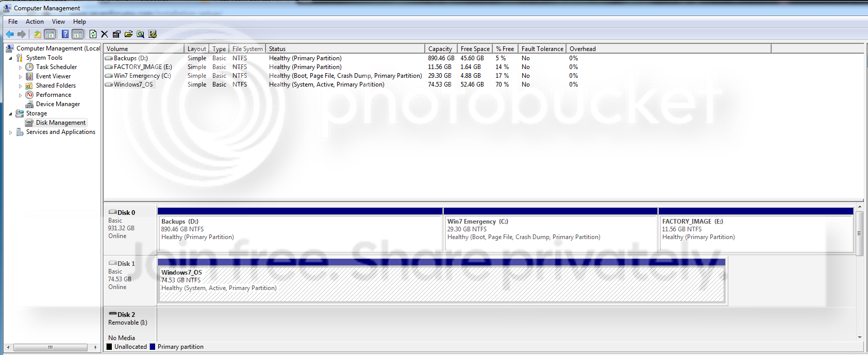Screen dimensions: 868x355
Task: Click the Refresh toolbar icon
Action: (93, 34)
